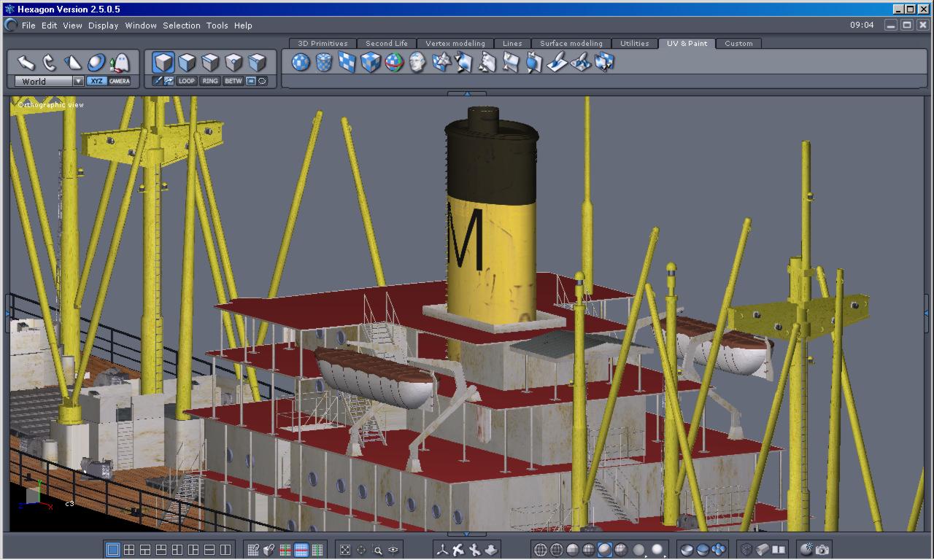934x560 pixels.
Task: Click the LOOP selection button
Action: [x=187, y=81]
